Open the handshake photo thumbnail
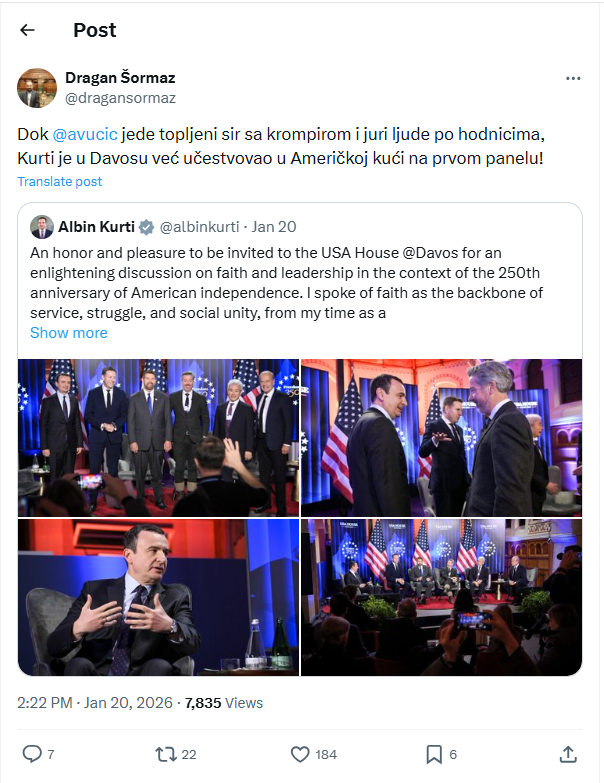 pyautogui.click(x=442, y=437)
